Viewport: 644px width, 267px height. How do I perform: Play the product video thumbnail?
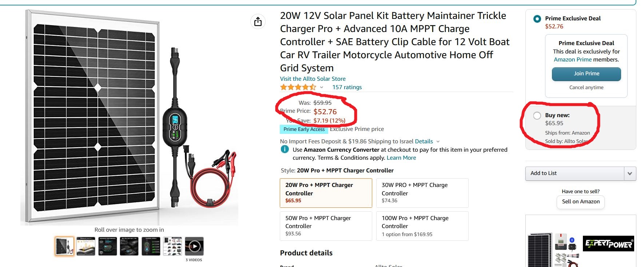pyautogui.click(x=194, y=246)
